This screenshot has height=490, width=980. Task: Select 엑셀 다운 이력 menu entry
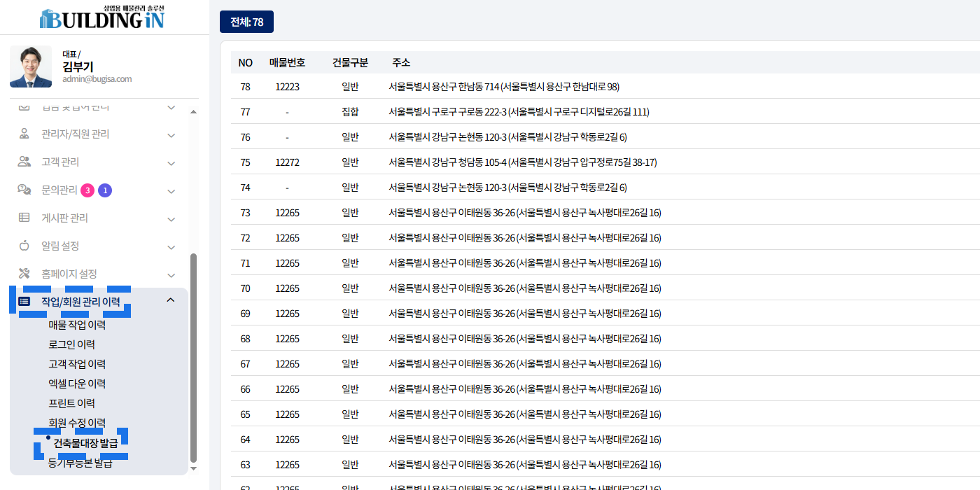[x=77, y=384]
